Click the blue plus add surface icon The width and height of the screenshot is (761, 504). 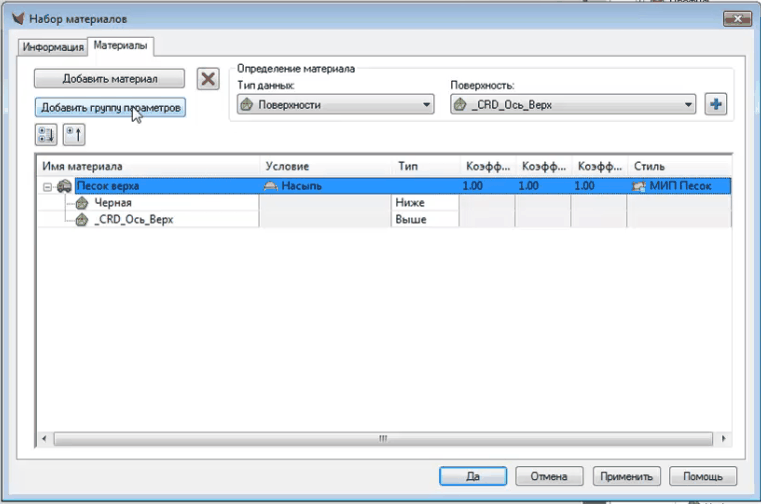[x=715, y=104]
